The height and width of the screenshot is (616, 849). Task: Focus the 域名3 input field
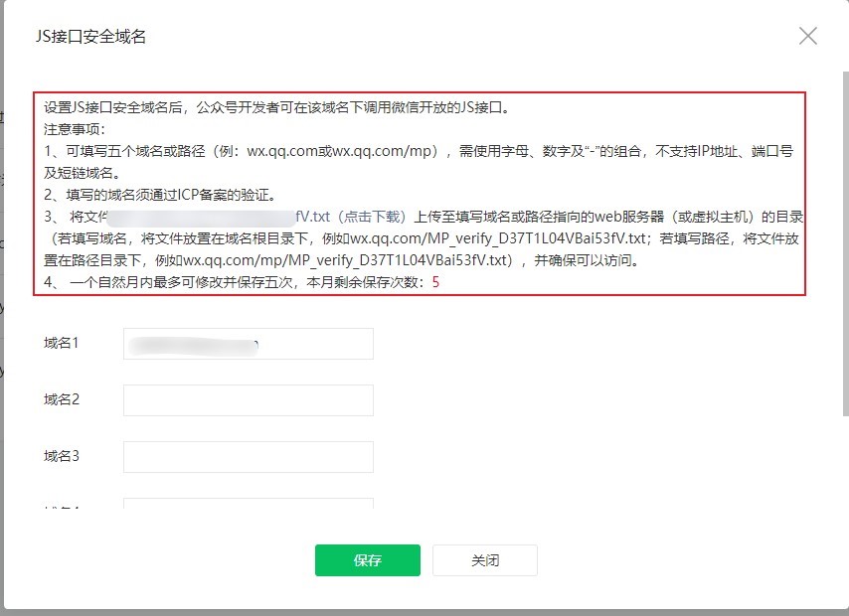249,457
